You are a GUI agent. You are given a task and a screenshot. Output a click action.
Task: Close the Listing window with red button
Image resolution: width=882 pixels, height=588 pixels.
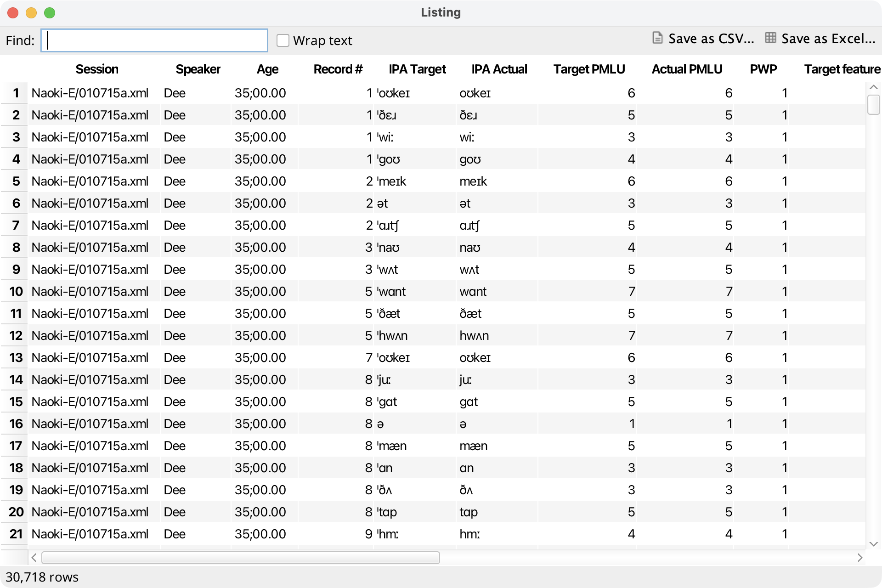13,13
